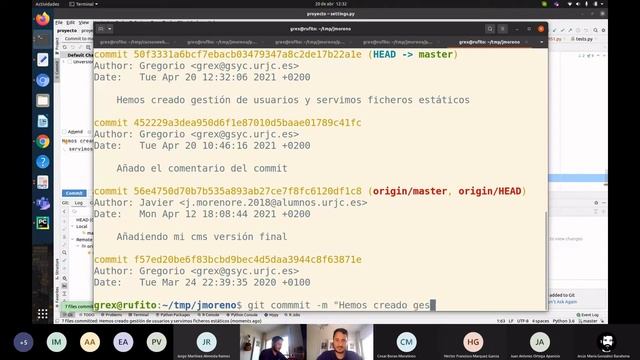Click the terminal command prompt line
Image resolution: width=640 pixels, height=360 pixels.
point(264,305)
